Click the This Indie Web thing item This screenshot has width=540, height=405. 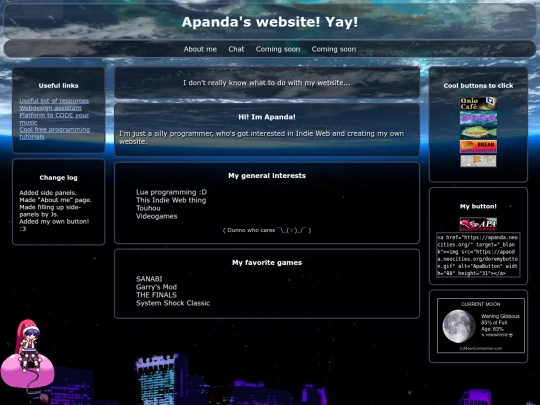coord(171,200)
